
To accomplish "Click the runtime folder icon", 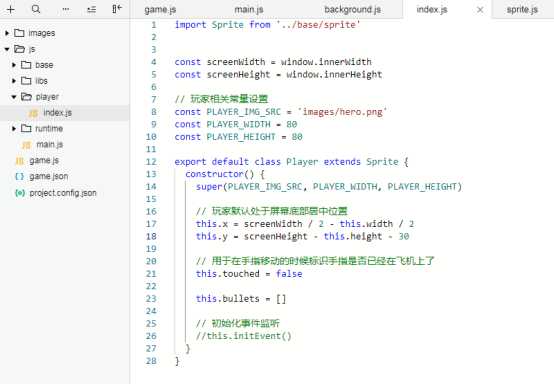I will point(26,128).
